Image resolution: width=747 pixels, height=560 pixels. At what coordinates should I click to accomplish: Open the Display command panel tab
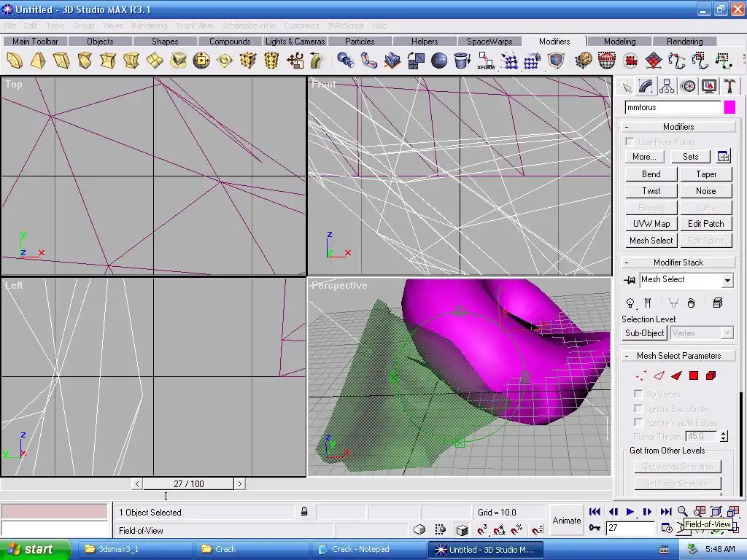point(709,87)
